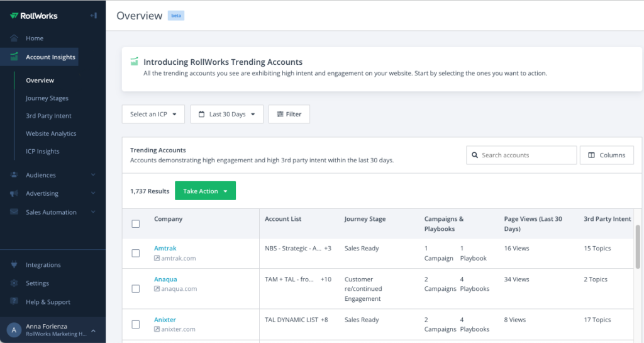Click the table vertical scrollbar
This screenshot has height=343, width=644.
(638, 247)
